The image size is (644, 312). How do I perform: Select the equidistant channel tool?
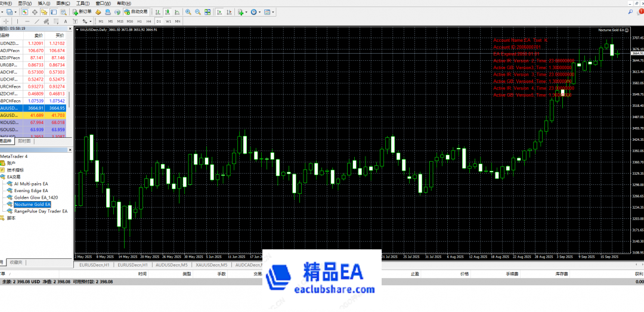47,21
